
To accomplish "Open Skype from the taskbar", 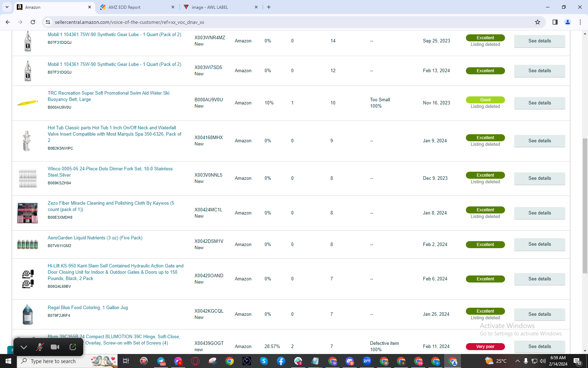I will coord(264,361).
